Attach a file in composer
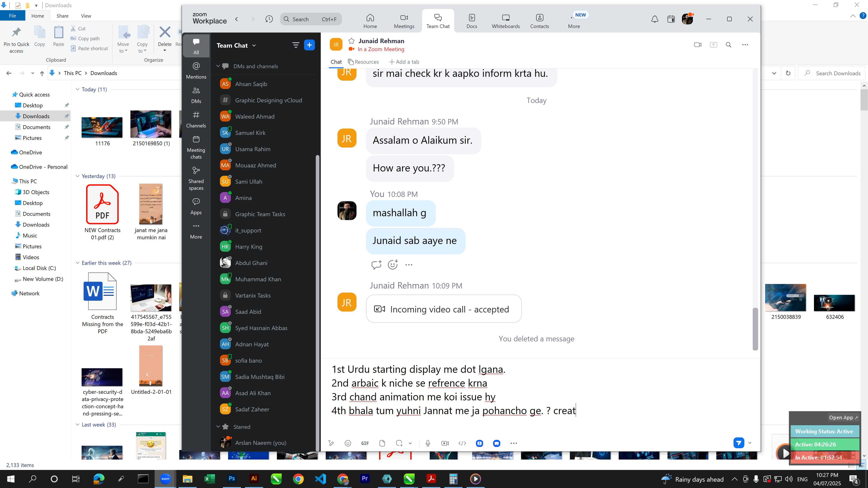 (x=382, y=443)
